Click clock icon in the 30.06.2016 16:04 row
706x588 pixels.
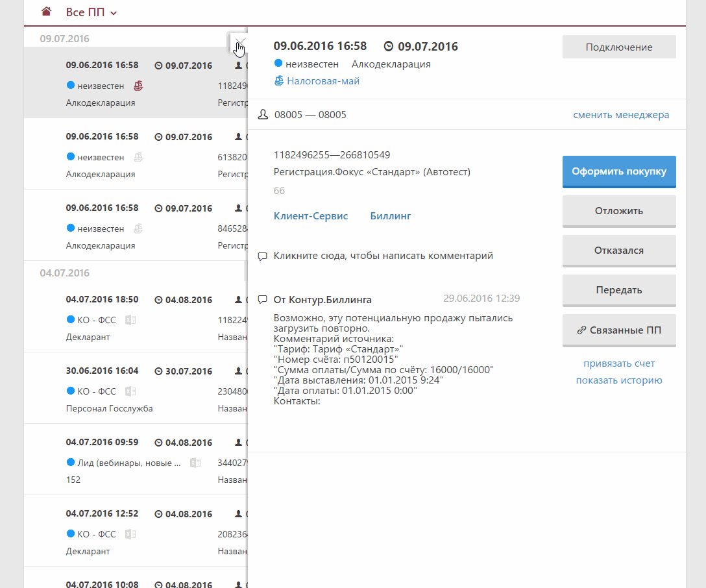pos(158,371)
